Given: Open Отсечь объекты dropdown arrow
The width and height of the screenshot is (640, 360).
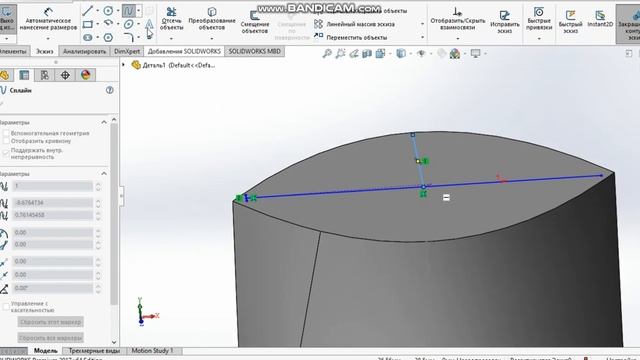Looking at the screenshot, I should click(171, 38).
